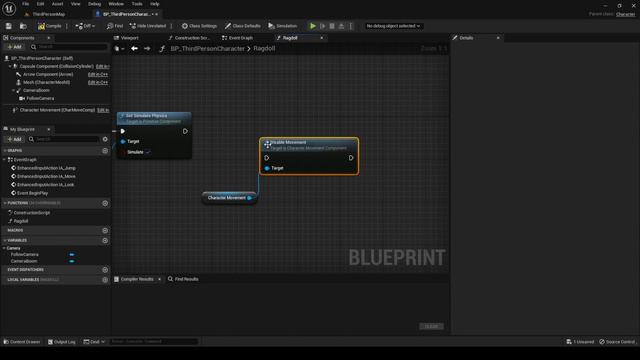The height and width of the screenshot is (360, 640).
Task: Open the Diff dropdown
Action: point(85,26)
